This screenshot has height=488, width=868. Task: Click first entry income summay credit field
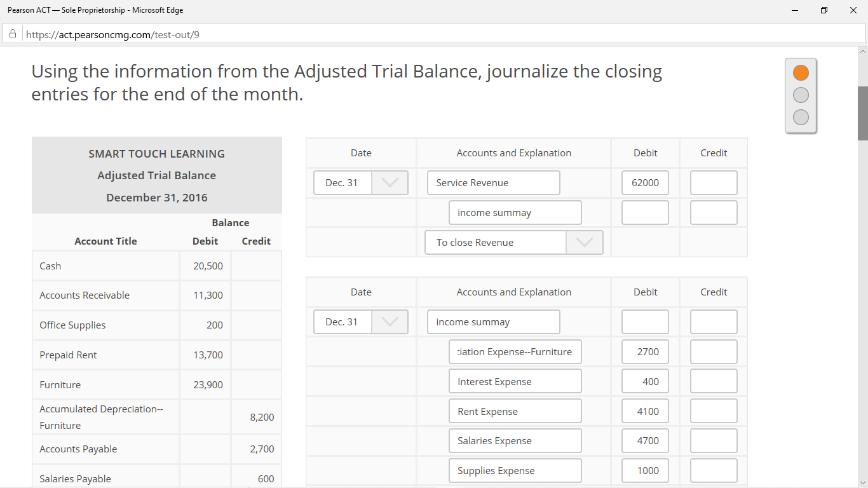(x=714, y=212)
